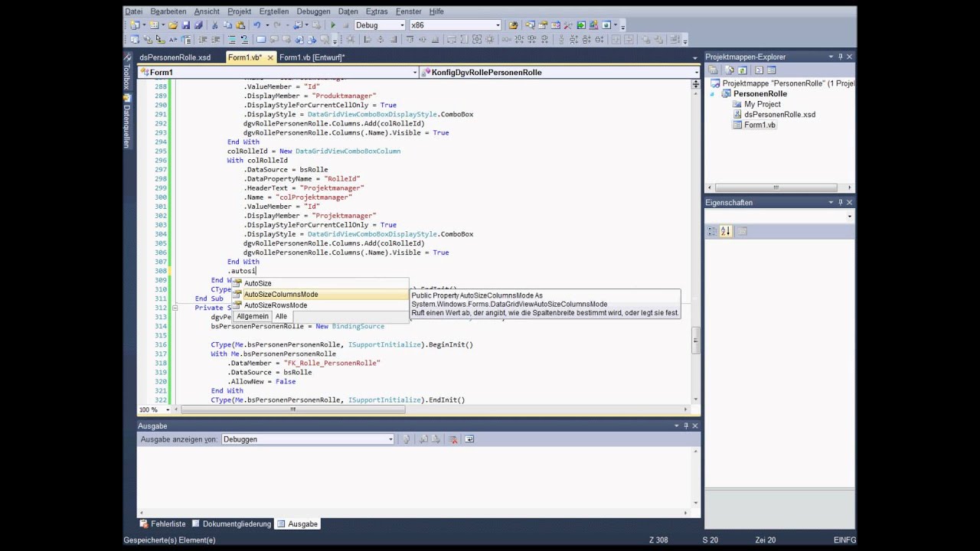Collapse the PersonenRolle project node

click(x=714, y=94)
